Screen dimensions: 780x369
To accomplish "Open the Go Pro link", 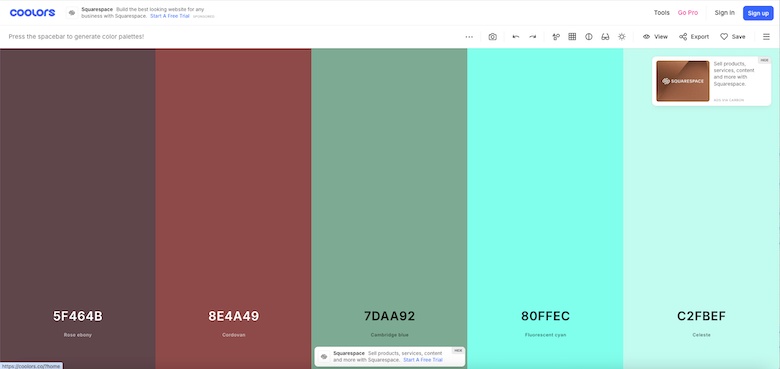I will pos(687,13).
